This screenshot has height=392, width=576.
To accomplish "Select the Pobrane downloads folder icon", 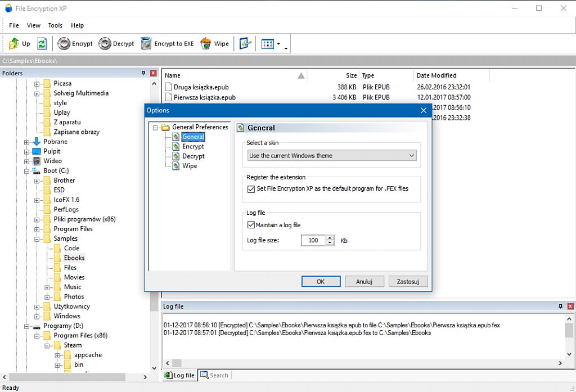I will [x=37, y=141].
